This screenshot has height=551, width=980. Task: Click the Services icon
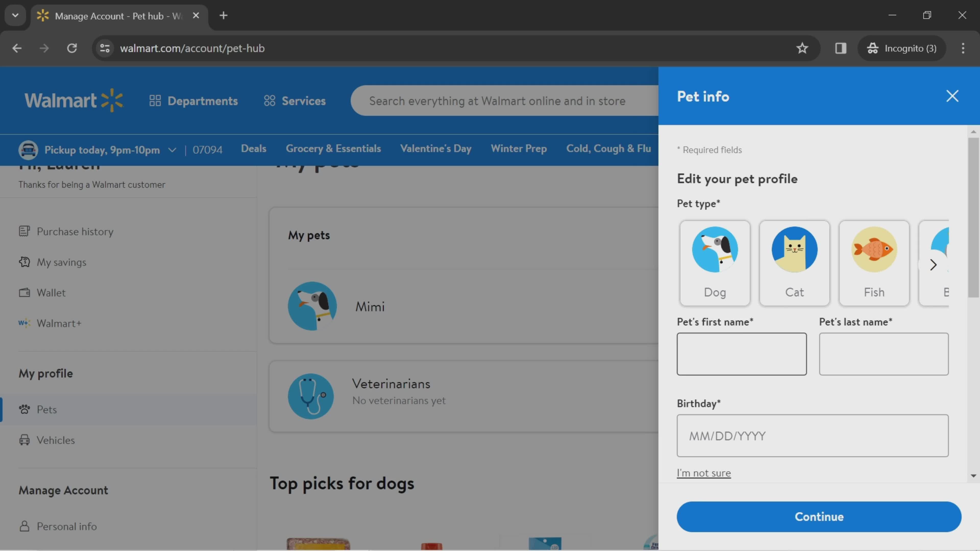tap(269, 101)
